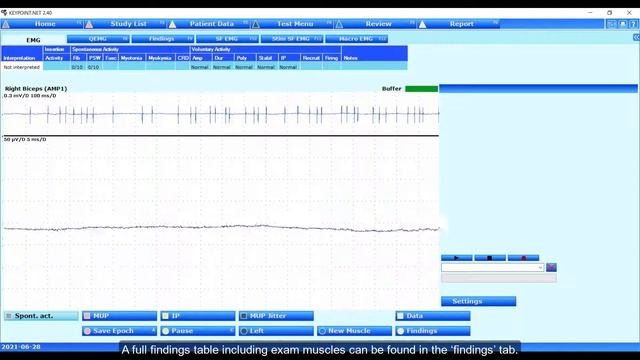Select the MUP Jitter mode toggle

[276, 316]
